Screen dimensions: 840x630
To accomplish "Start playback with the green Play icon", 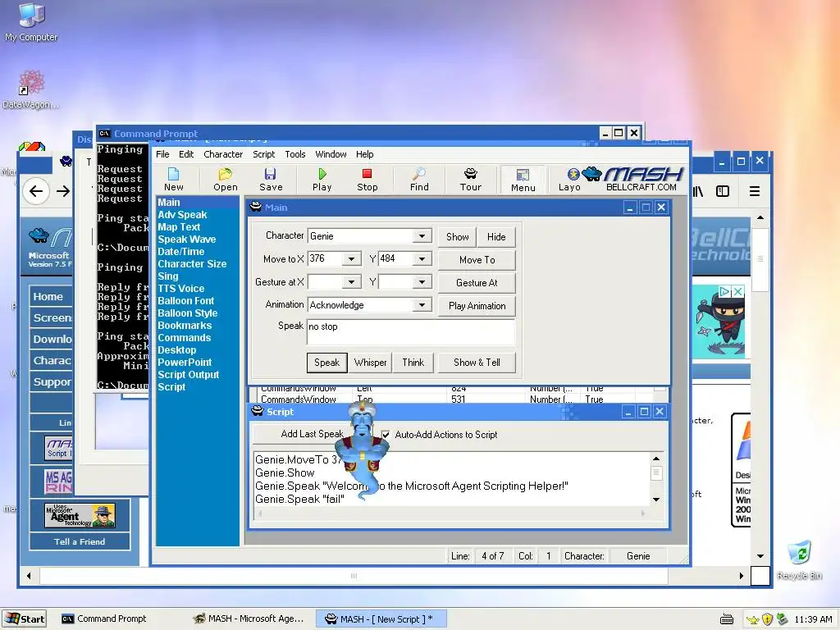I will (x=322, y=179).
